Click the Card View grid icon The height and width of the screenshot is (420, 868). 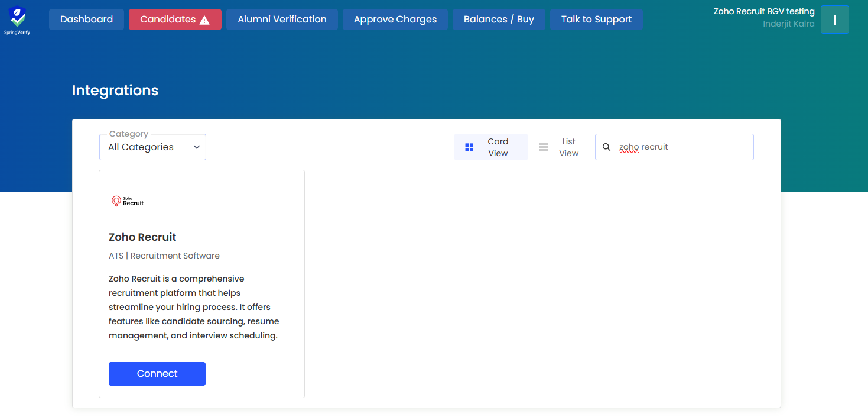[469, 147]
